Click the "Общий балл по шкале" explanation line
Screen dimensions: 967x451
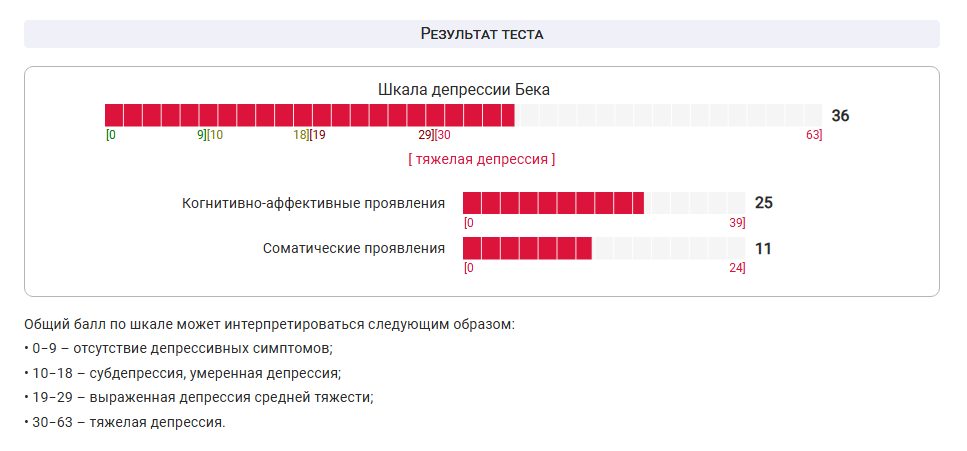pyautogui.click(x=269, y=325)
